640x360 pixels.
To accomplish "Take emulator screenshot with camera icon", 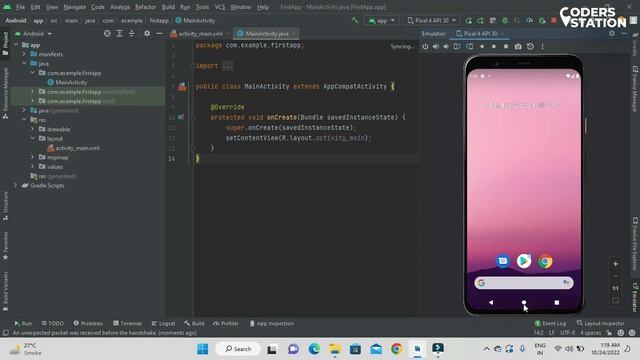I will [x=518, y=47].
